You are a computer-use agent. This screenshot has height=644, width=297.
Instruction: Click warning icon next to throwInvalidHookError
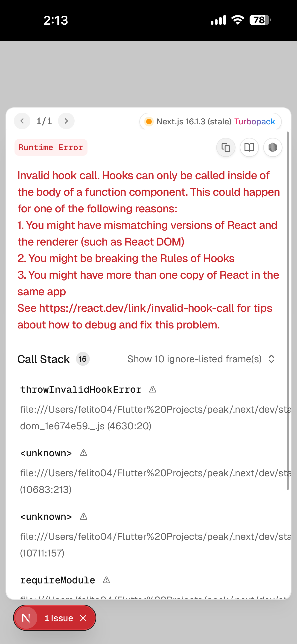click(152, 389)
